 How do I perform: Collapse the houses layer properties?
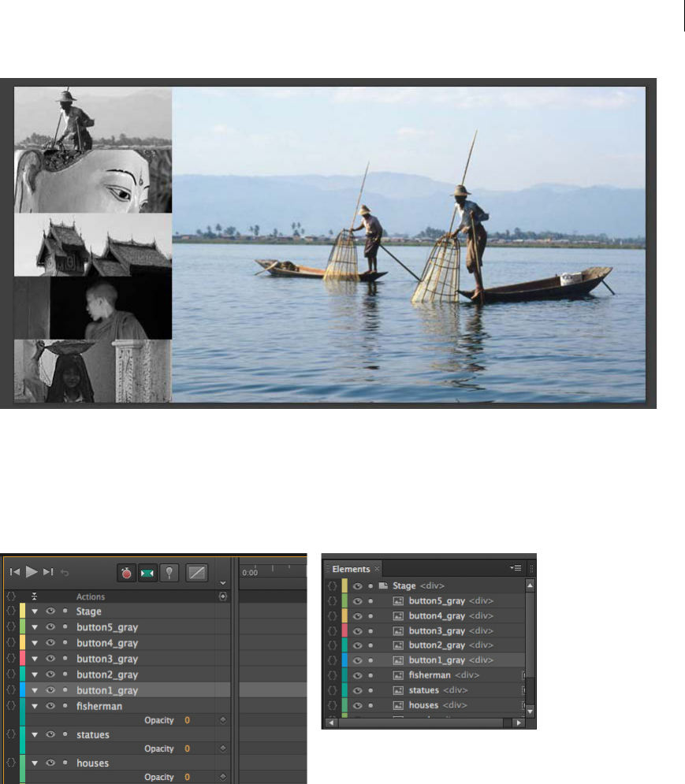(35, 764)
